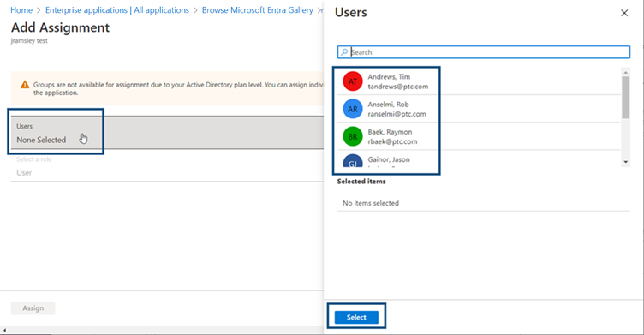Click tandrews@ptc.com email text
Viewport: 644px width, 335px height.
[x=397, y=87]
